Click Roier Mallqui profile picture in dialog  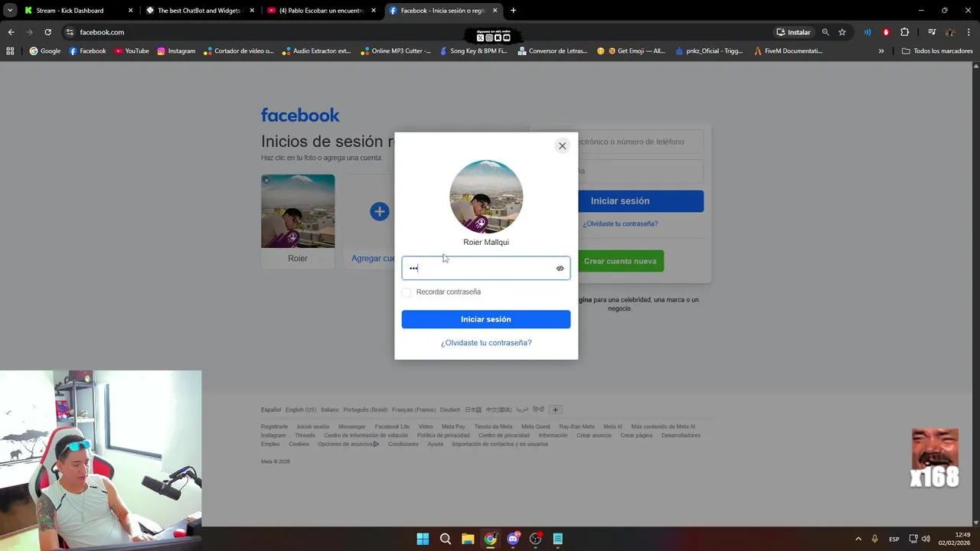click(x=486, y=197)
